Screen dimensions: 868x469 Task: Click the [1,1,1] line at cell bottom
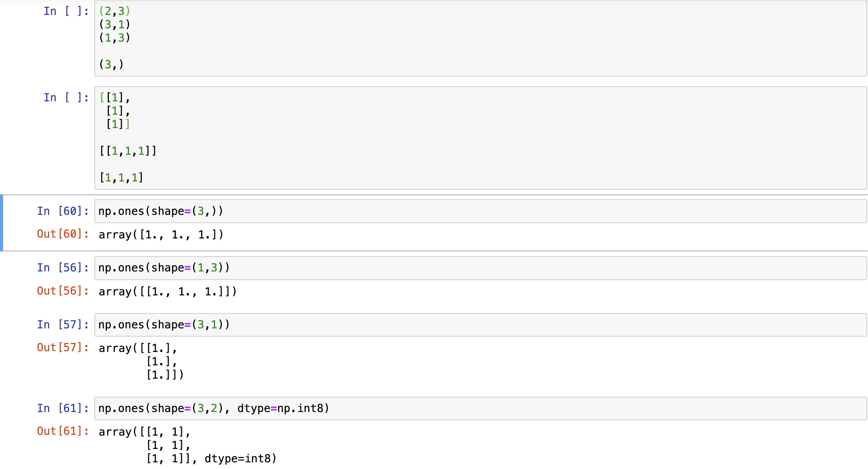pyautogui.click(x=121, y=178)
